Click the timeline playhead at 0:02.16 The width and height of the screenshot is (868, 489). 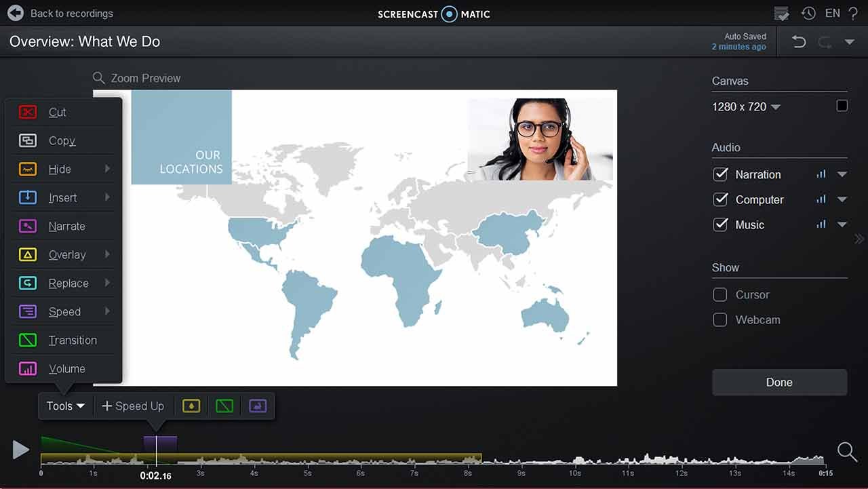pos(156,451)
